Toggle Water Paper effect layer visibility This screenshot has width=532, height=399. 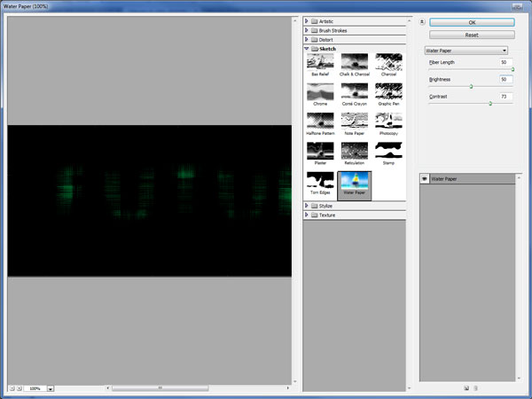click(x=425, y=179)
